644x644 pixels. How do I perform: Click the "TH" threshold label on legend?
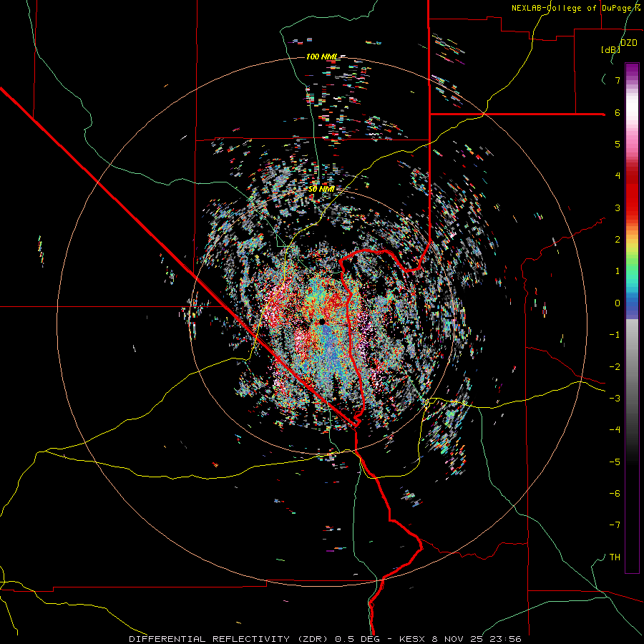point(615,557)
